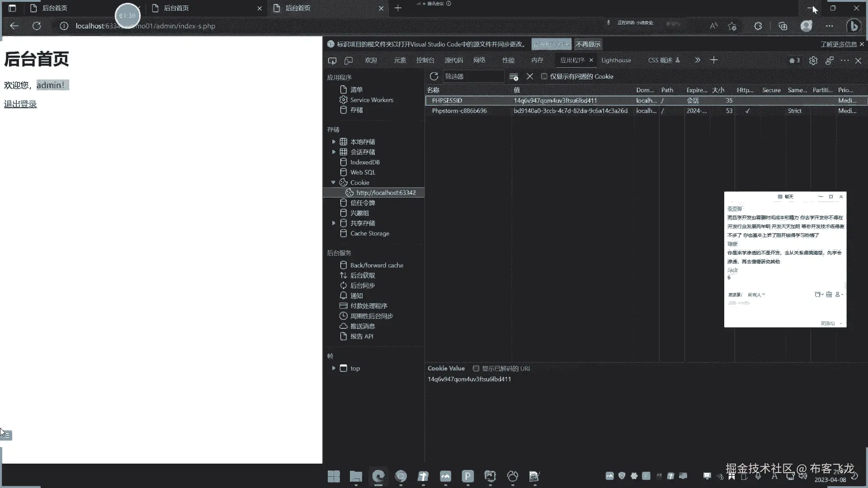Click the browser page reload button
The image size is (868, 488).
coord(37,26)
